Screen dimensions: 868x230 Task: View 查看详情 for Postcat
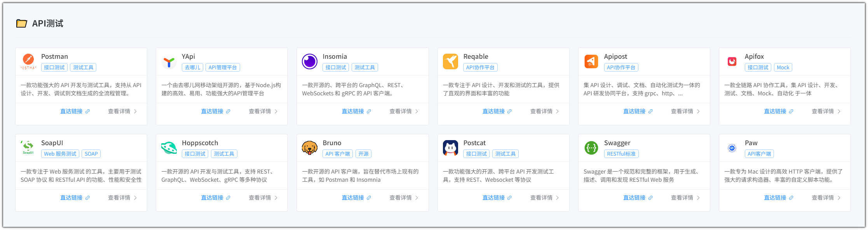[544, 198]
